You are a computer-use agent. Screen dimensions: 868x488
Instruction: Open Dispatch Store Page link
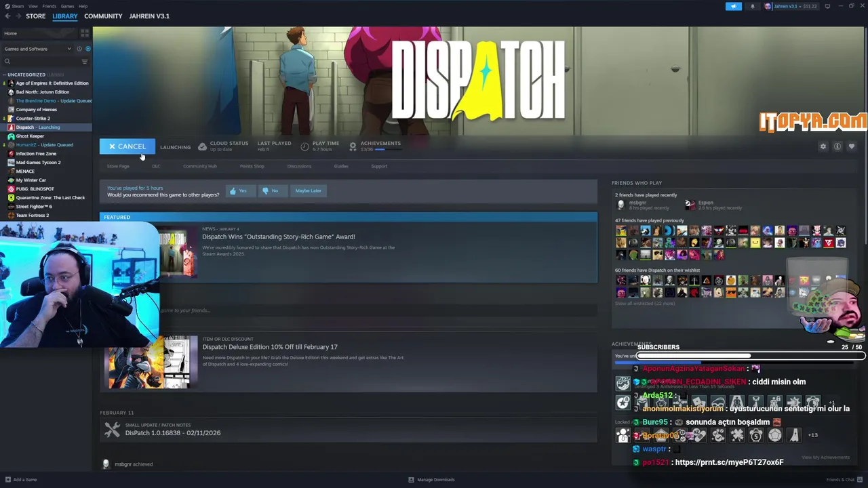(118, 166)
